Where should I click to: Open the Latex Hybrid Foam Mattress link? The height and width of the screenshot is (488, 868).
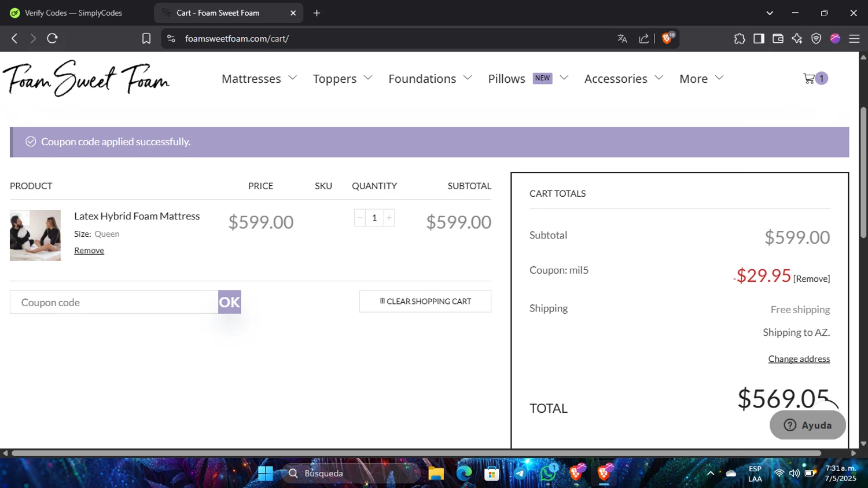[x=137, y=216]
